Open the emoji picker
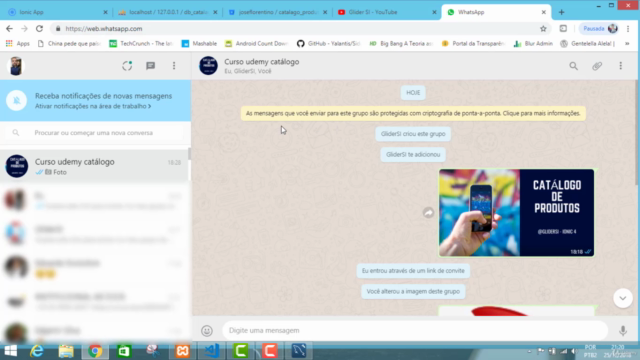The image size is (640, 360). [x=207, y=331]
